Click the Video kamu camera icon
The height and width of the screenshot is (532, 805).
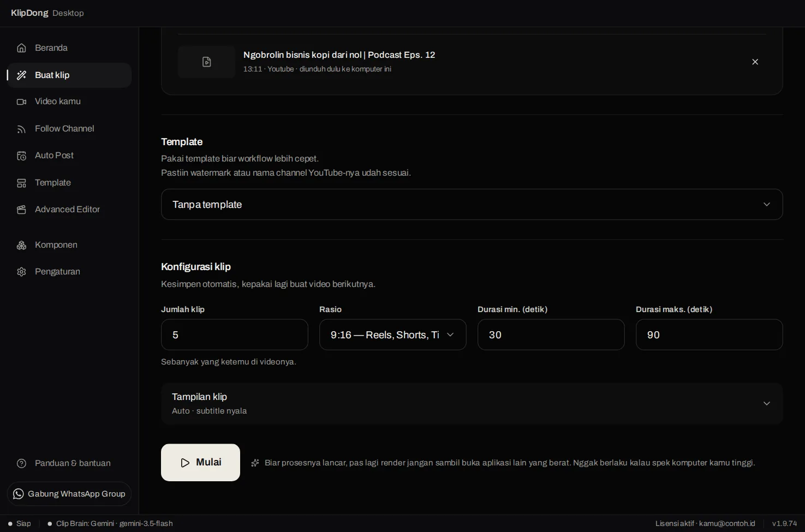point(21,101)
